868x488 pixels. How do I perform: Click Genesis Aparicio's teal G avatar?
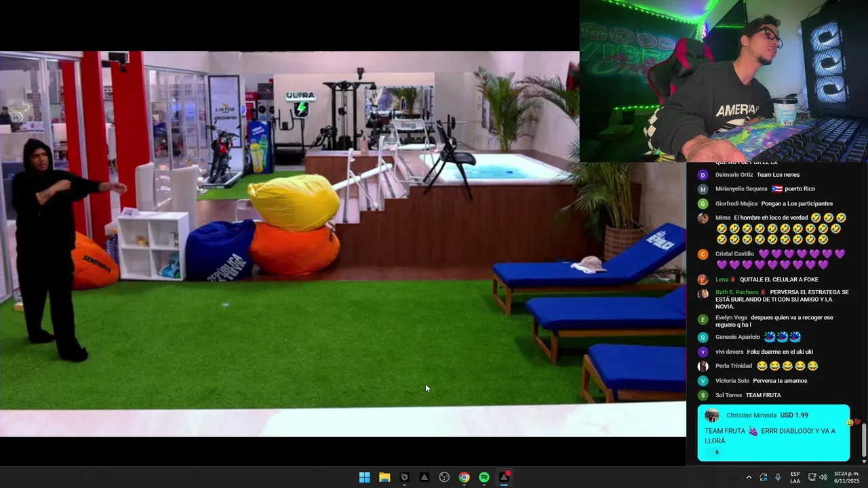pyautogui.click(x=703, y=337)
